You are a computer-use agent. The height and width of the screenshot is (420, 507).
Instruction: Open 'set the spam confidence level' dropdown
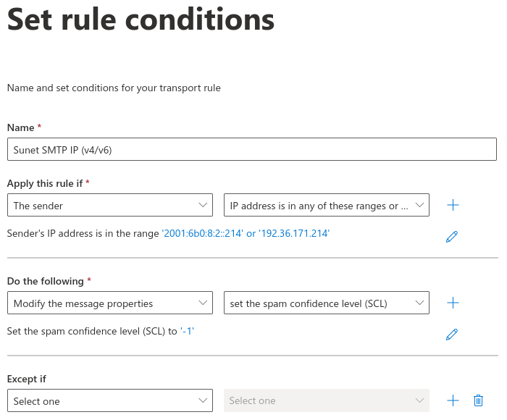point(327,303)
